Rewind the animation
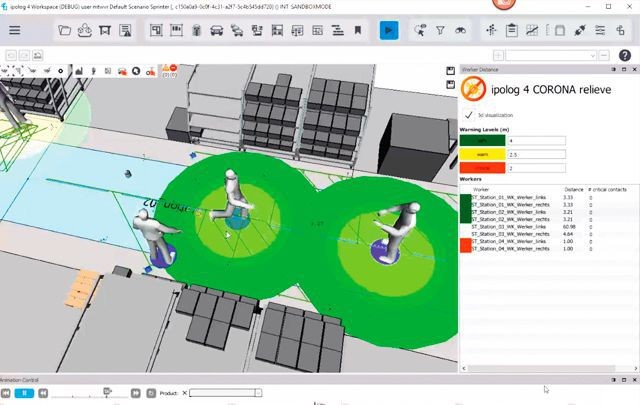Image resolution: width=640 pixels, height=405 pixels. (x=43, y=393)
